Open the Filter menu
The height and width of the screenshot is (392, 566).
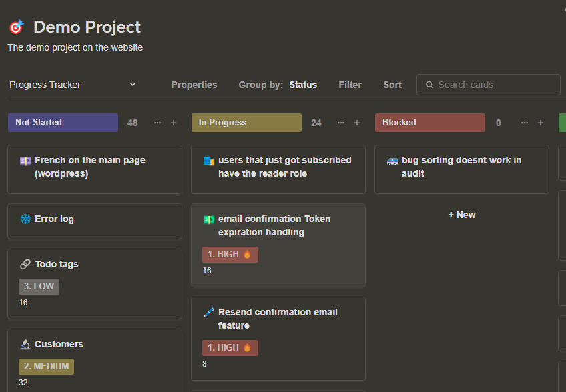point(350,85)
